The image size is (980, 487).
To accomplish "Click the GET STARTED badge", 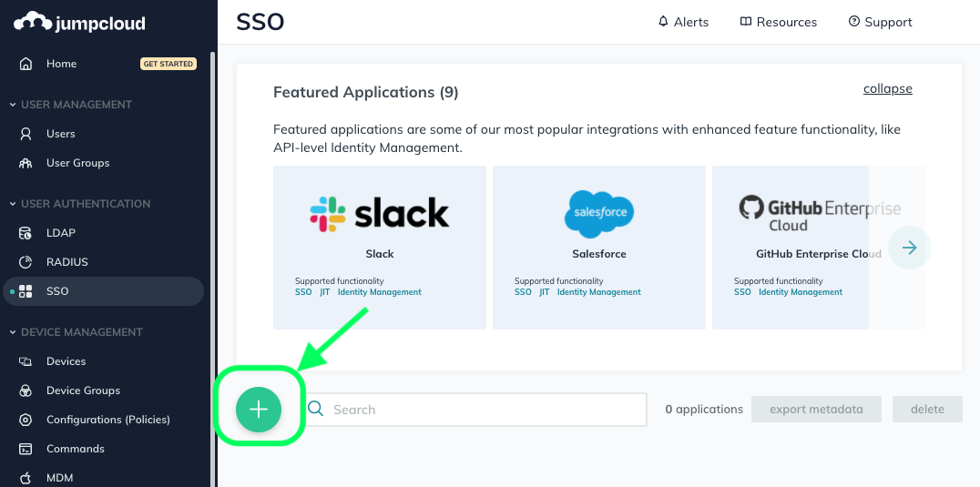I will click(168, 64).
